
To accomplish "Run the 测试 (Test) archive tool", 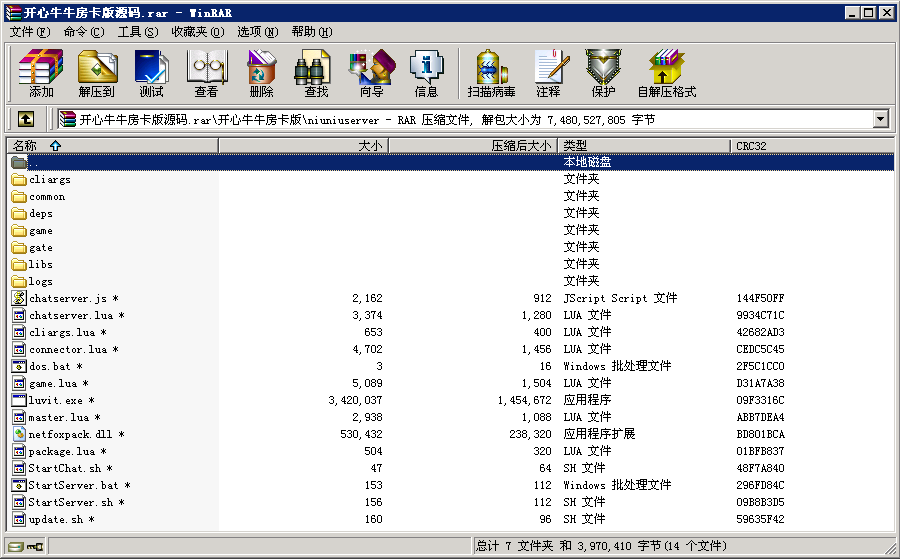I will click(x=151, y=74).
